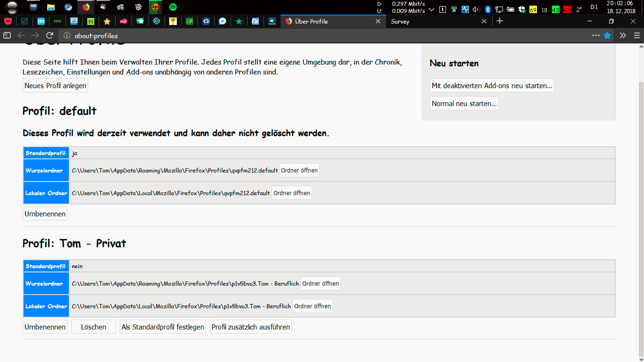
Task: Click the Pocket pinned tab icon
Action: [x=8, y=21]
